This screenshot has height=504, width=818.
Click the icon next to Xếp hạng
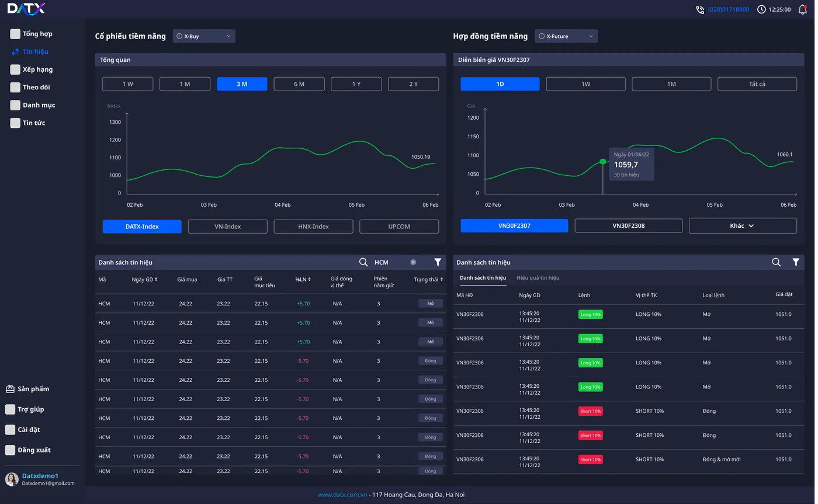tap(15, 69)
